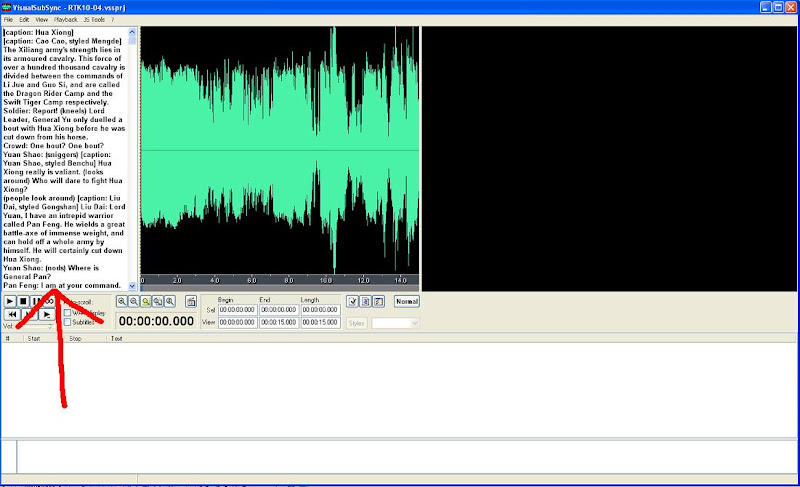Click the 14.0 mark on waveform ruler

coord(400,280)
